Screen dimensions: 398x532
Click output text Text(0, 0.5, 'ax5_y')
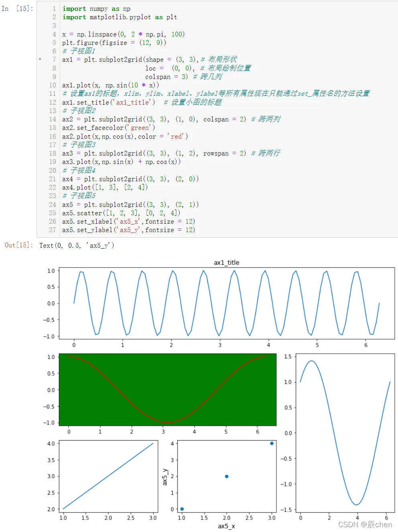click(x=77, y=245)
